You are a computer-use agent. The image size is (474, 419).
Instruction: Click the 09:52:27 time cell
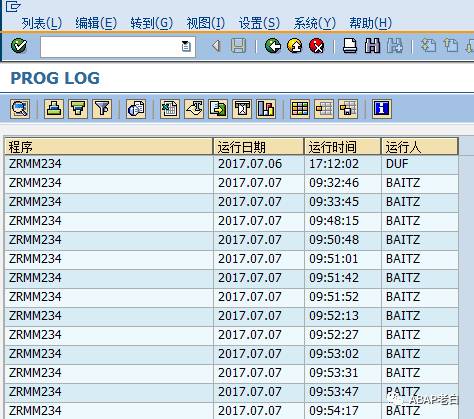342,335
